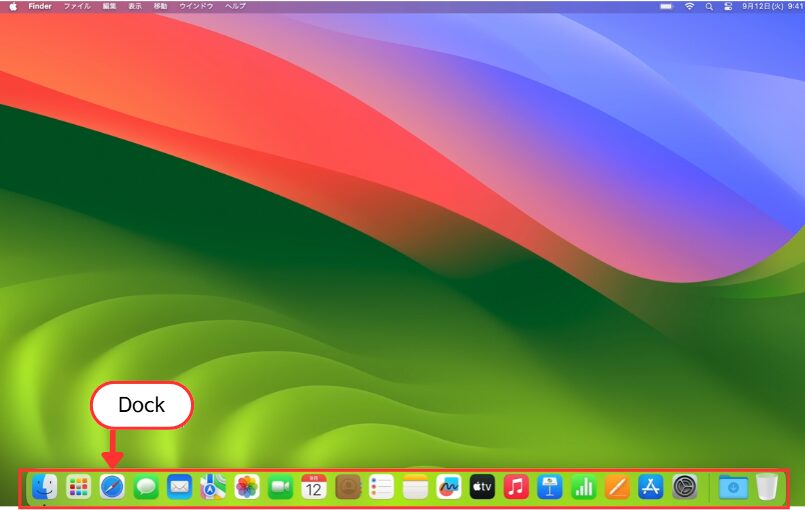Launch the Apple TV app
The height and width of the screenshot is (510, 805).
point(482,487)
